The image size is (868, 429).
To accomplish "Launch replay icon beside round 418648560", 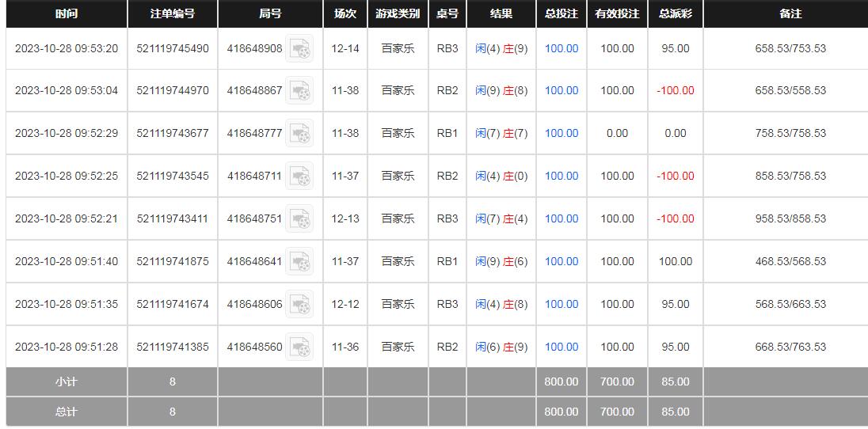I will [x=299, y=347].
